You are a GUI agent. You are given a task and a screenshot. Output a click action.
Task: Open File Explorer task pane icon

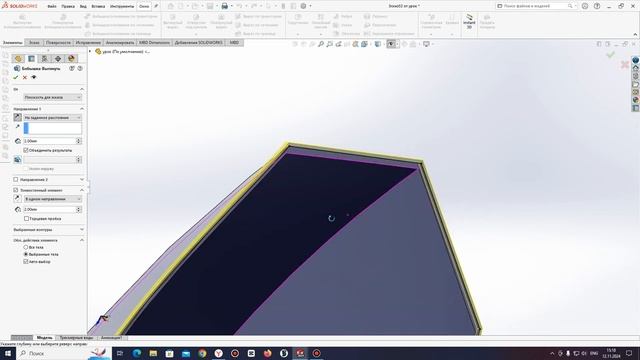[x=636, y=84]
